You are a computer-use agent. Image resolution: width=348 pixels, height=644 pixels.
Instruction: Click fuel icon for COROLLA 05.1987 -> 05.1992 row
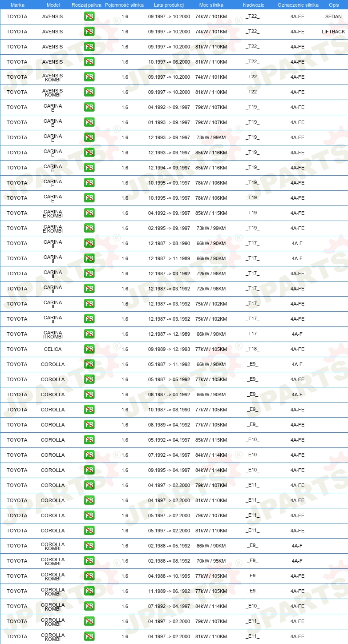click(x=89, y=379)
